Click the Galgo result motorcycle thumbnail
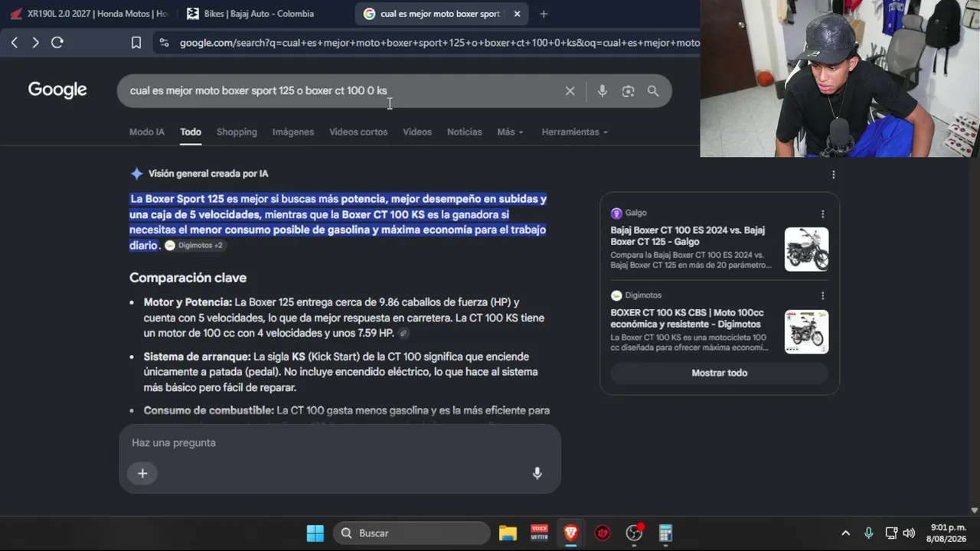Viewport: 980px width, 551px height. 806,249
